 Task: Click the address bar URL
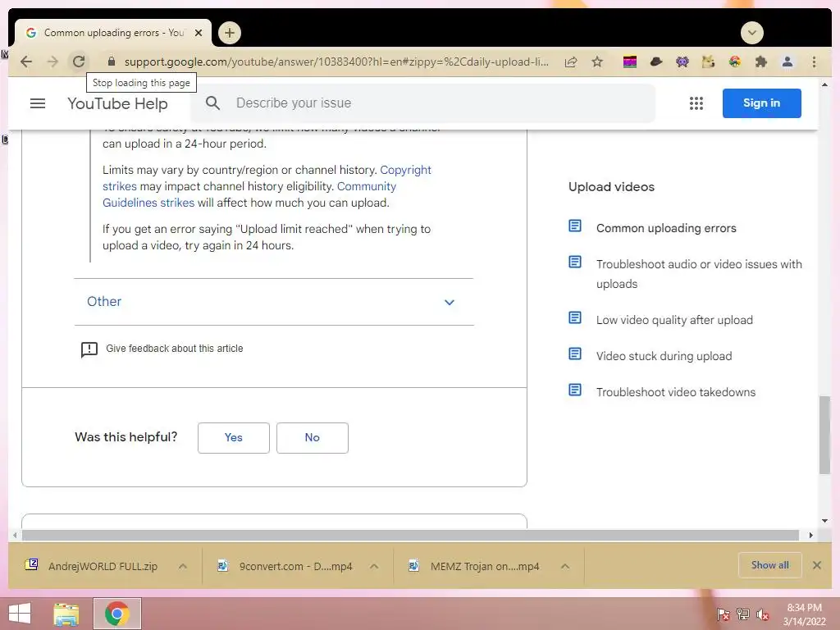point(336,62)
